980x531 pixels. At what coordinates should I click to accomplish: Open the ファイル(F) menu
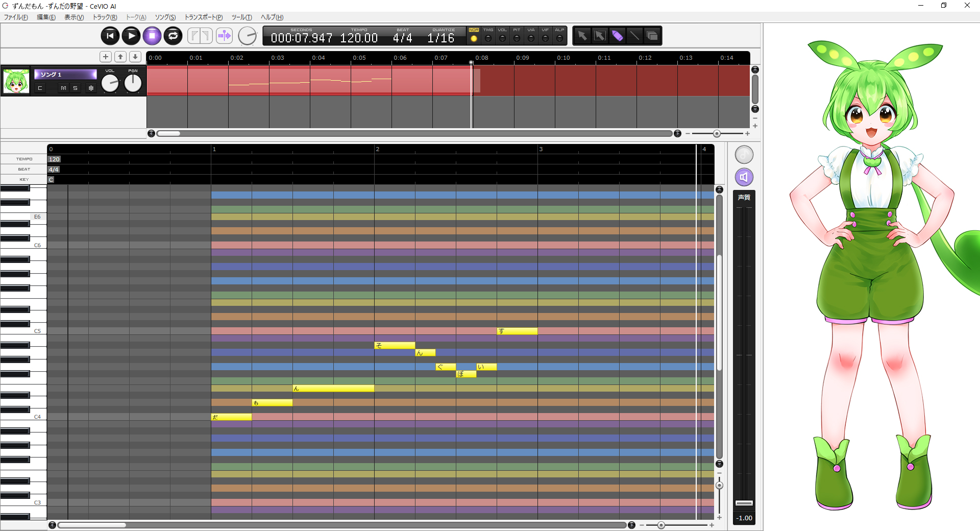click(16, 17)
